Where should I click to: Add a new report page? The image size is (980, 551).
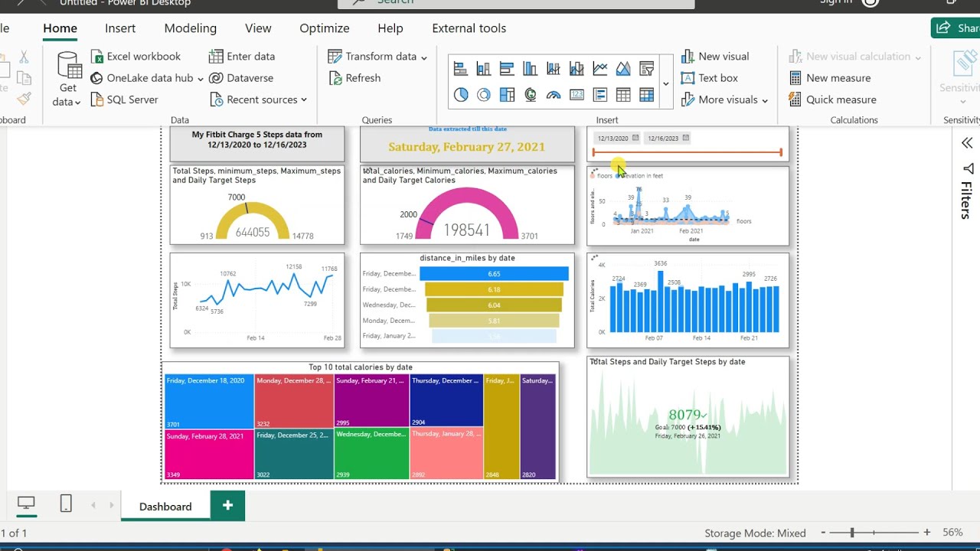pyautogui.click(x=227, y=506)
